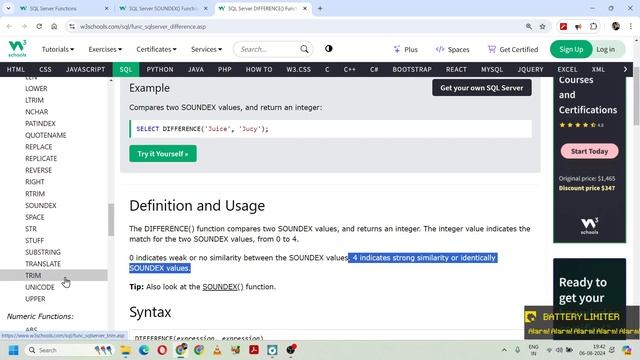Screen dimensions: 640x360
Task: Click Get your own SQL Server button
Action: pos(482,88)
